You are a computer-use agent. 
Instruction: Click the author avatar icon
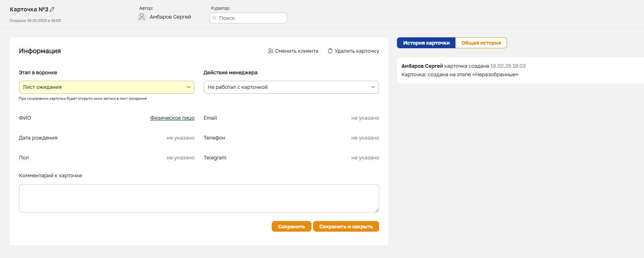pos(142,17)
